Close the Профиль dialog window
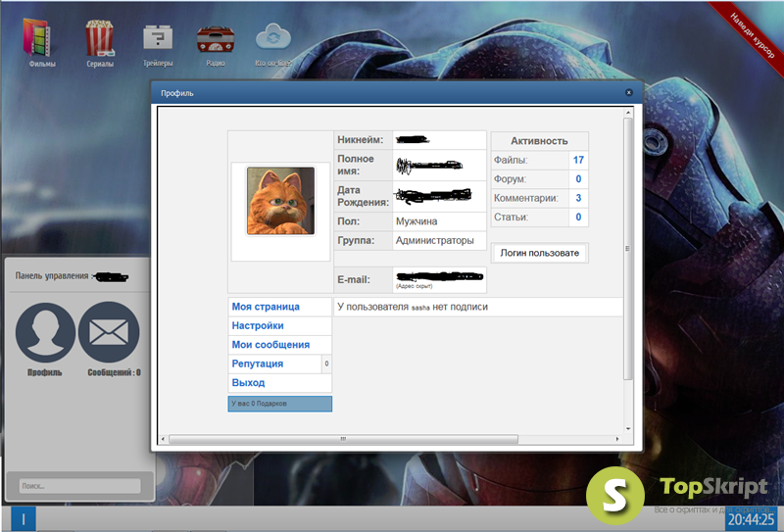Viewport: 784px width, 532px height. [629, 92]
